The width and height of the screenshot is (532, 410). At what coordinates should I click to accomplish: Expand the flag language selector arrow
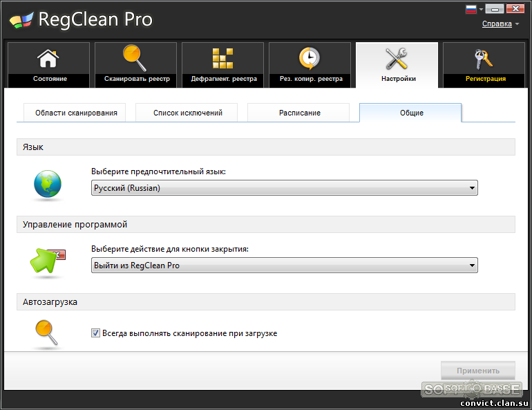(x=481, y=10)
